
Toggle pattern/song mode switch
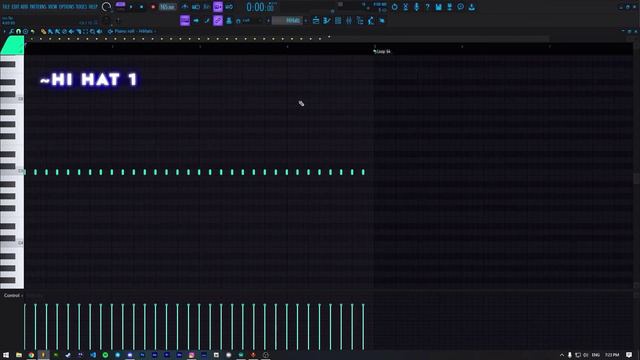point(120,6)
